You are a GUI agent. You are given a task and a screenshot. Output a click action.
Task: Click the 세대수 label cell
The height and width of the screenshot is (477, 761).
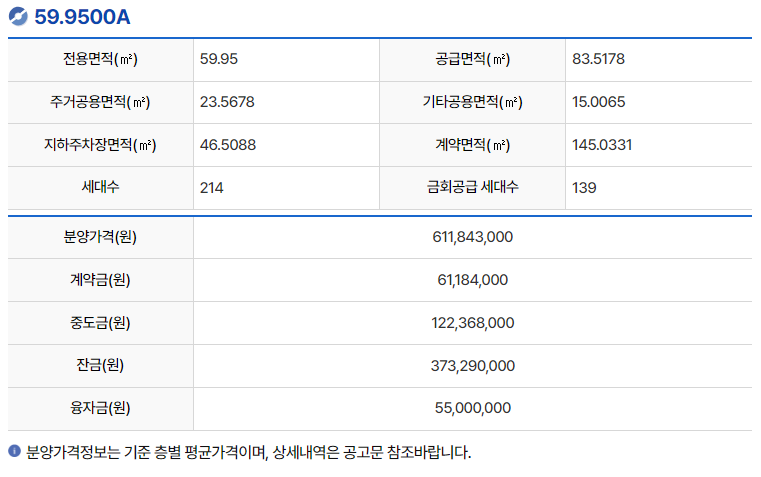[x=100, y=188]
